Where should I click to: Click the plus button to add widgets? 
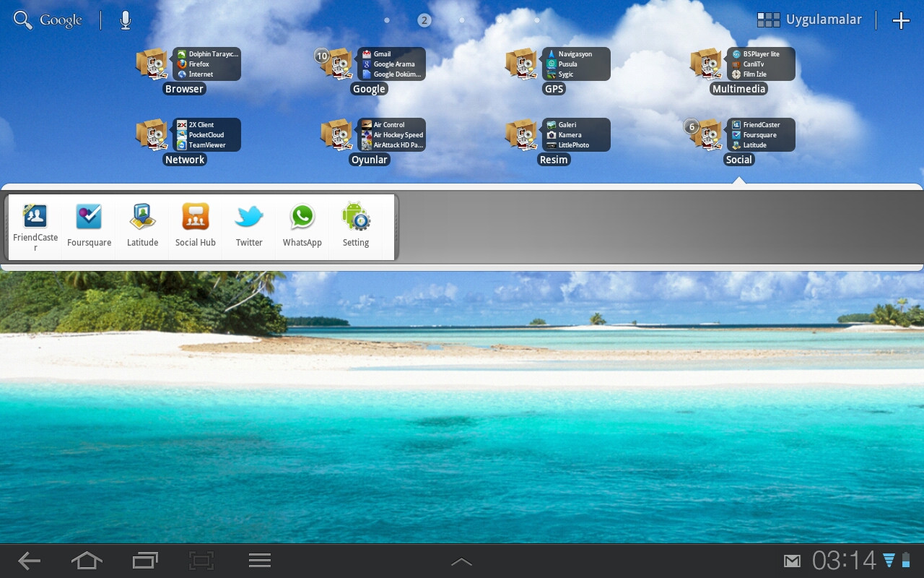[x=901, y=20]
